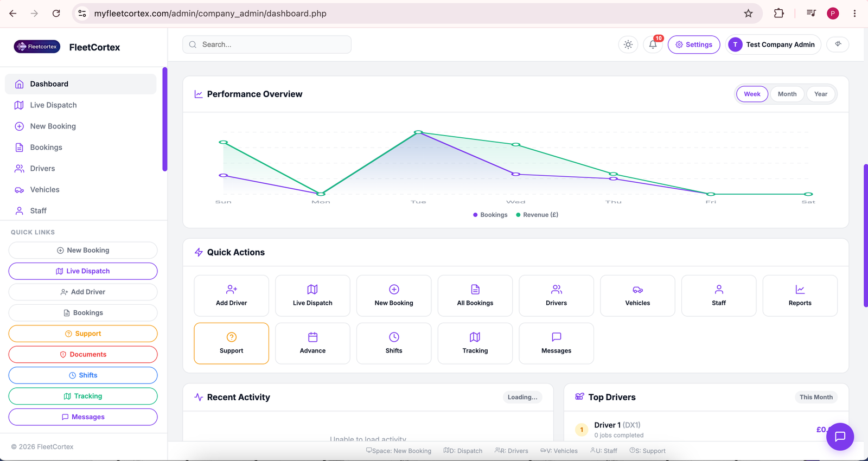This screenshot has height=461, width=868.
Task: Click the Tuesday peak data point
Action: 418,132
